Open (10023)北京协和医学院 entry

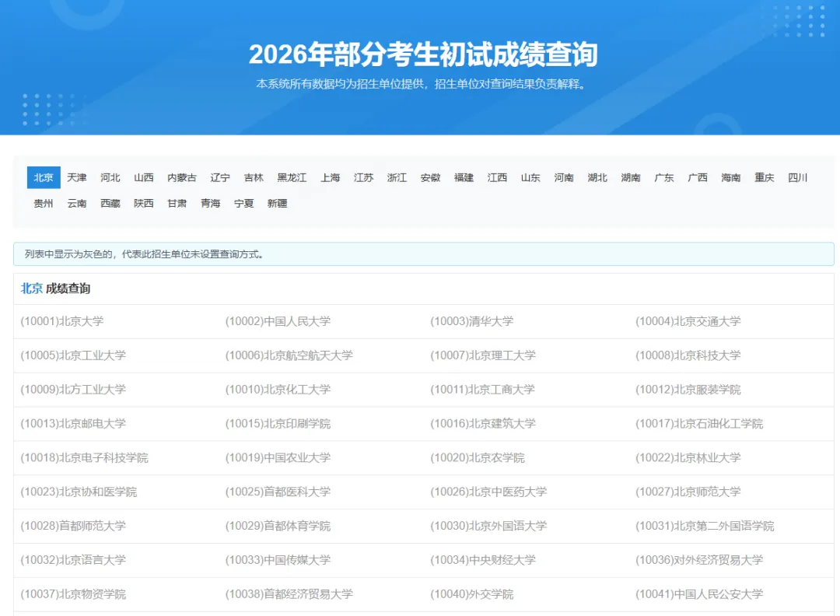pos(79,492)
